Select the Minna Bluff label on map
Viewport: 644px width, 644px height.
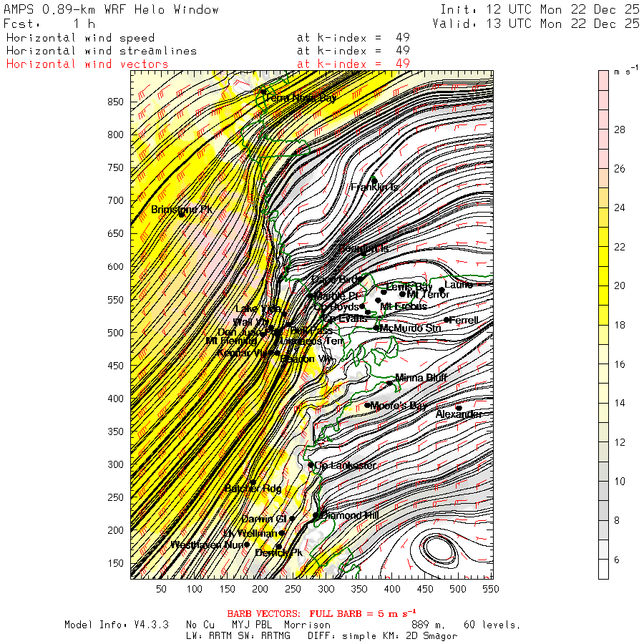421,377
